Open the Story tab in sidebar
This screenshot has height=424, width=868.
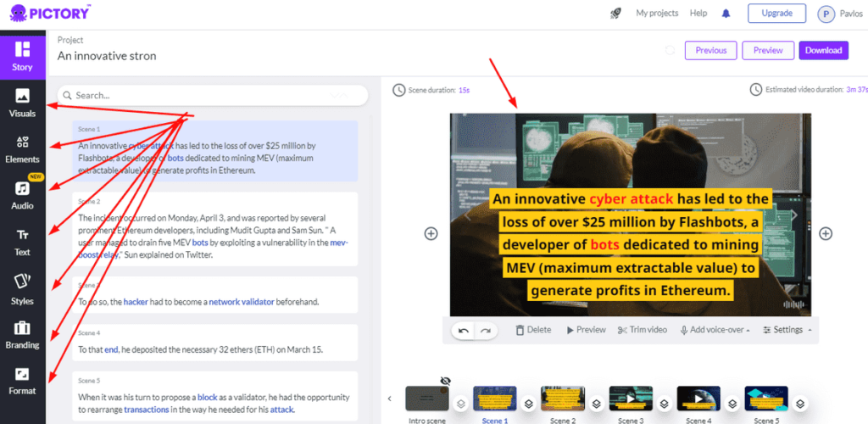coord(23,56)
